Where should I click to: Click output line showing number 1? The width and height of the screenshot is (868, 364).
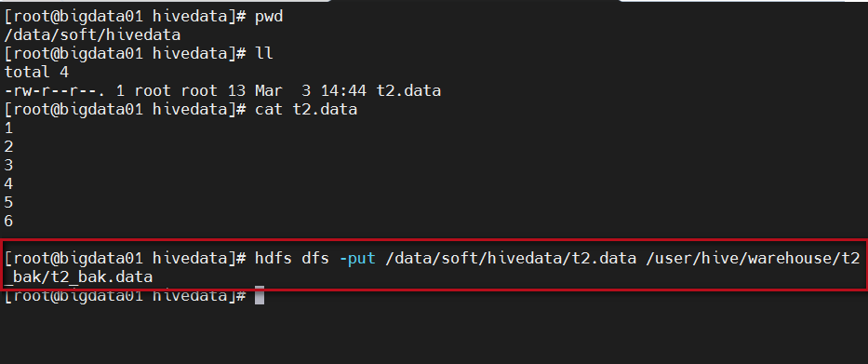pos(8,128)
